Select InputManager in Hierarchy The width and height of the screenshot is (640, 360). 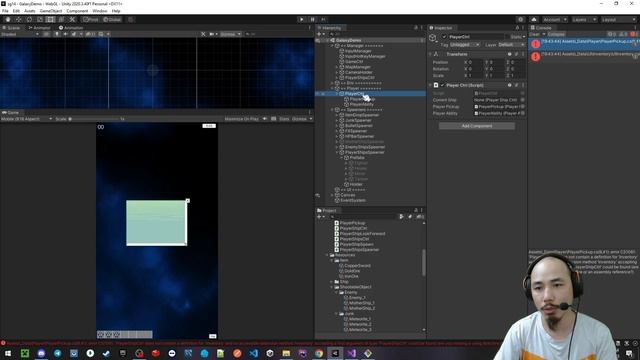pos(358,51)
